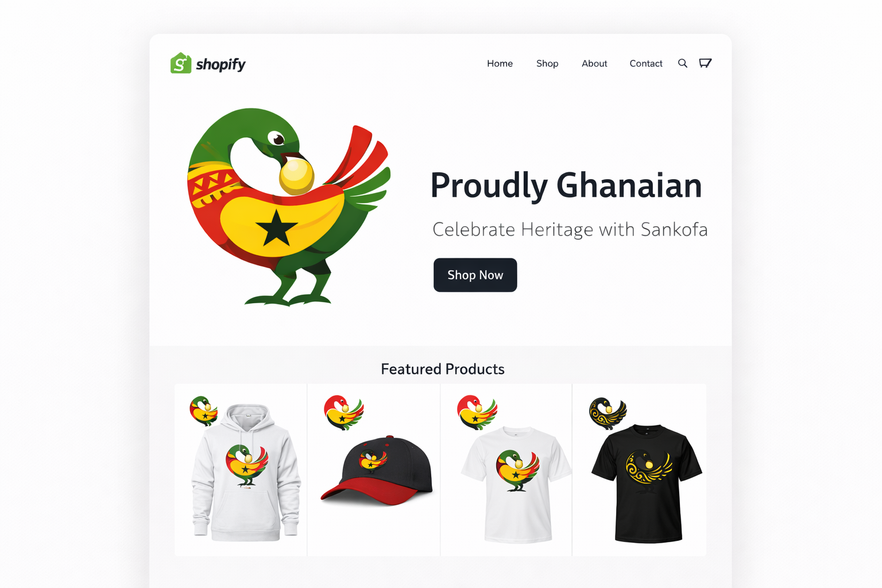This screenshot has height=588, width=882.
Task: Select the black Sankofa t-shirt product
Action: (647, 483)
